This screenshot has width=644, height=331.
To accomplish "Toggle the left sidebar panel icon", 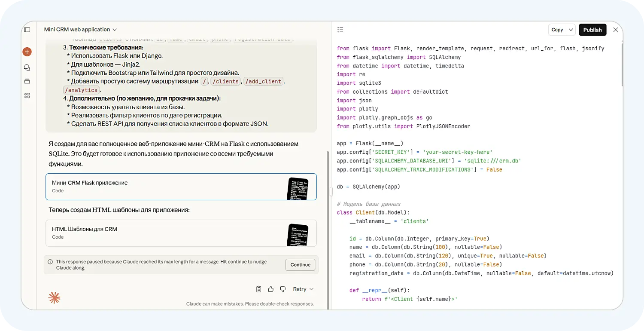I will click(27, 30).
